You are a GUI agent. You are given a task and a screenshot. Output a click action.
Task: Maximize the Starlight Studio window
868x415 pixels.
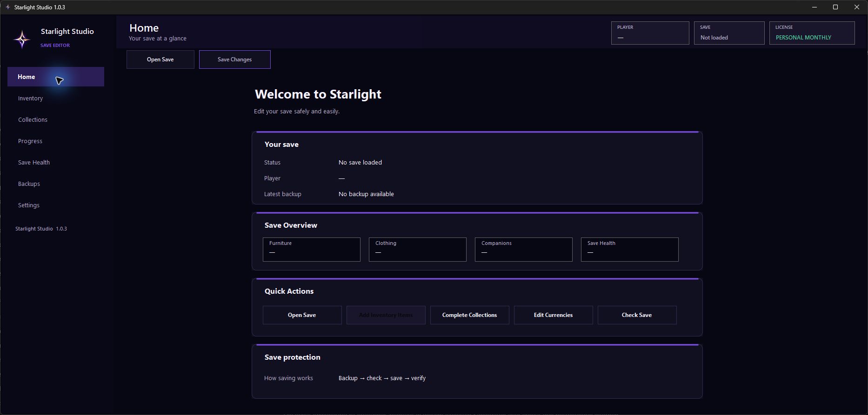[835, 7]
